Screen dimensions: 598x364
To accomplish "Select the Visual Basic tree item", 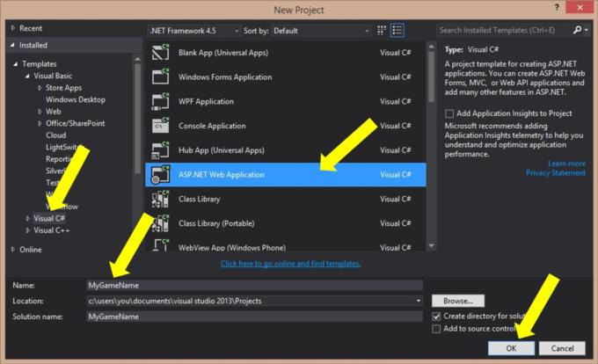I will (53, 76).
